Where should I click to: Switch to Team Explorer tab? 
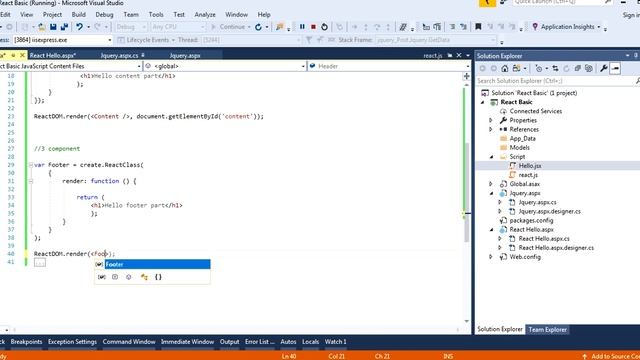(x=547, y=329)
